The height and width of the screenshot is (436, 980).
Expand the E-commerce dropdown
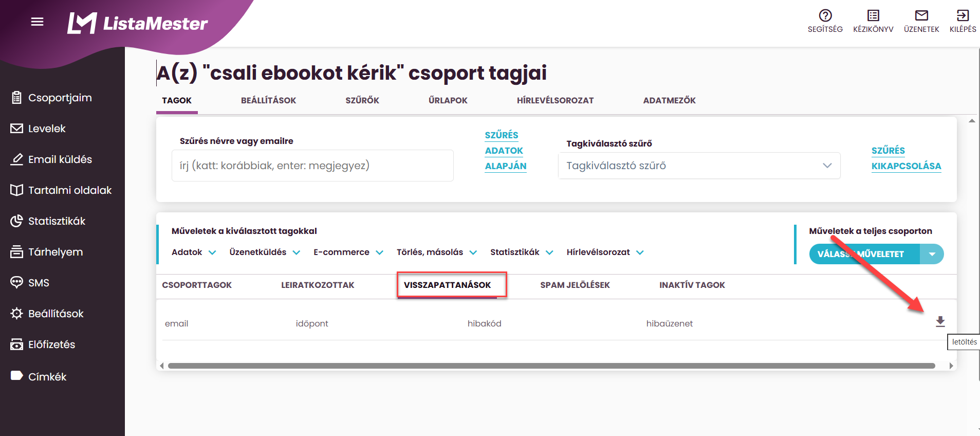[348, 252]
